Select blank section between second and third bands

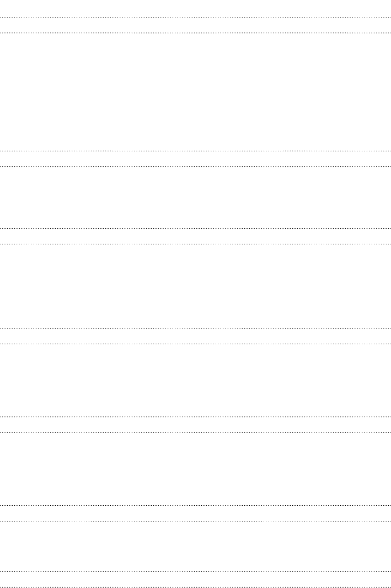point(195,198)
